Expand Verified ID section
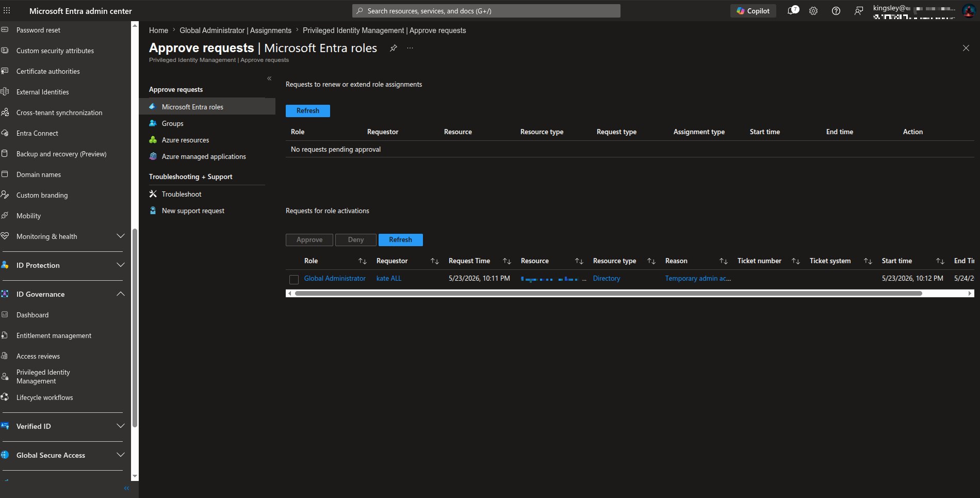The image size is (980, 498). pos(121,426)
